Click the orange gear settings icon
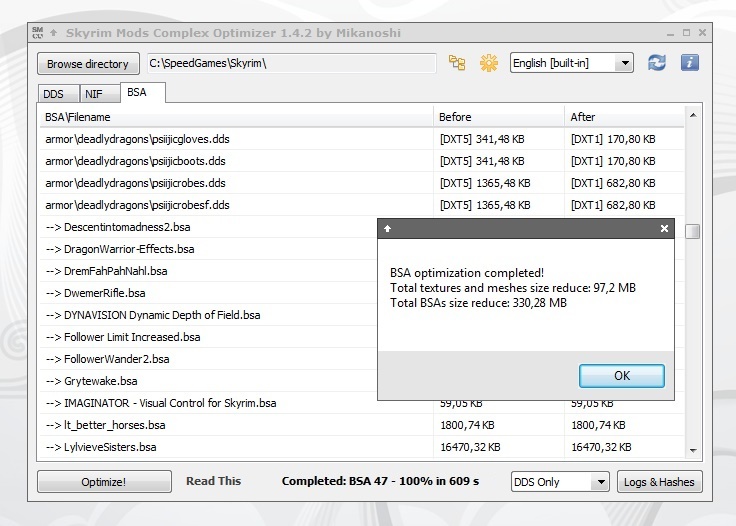Viewport: 736px width, 526px height. (x=488, y=63)
